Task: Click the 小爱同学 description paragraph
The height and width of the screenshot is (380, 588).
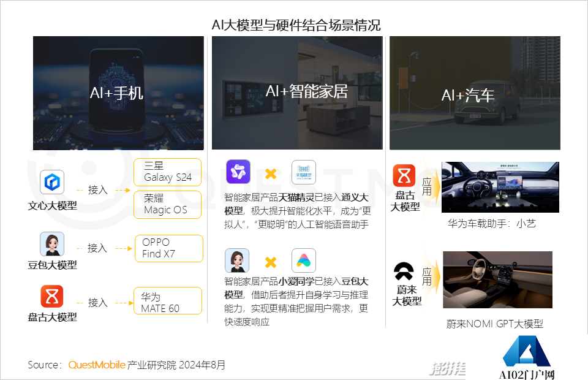Action: 296,302
